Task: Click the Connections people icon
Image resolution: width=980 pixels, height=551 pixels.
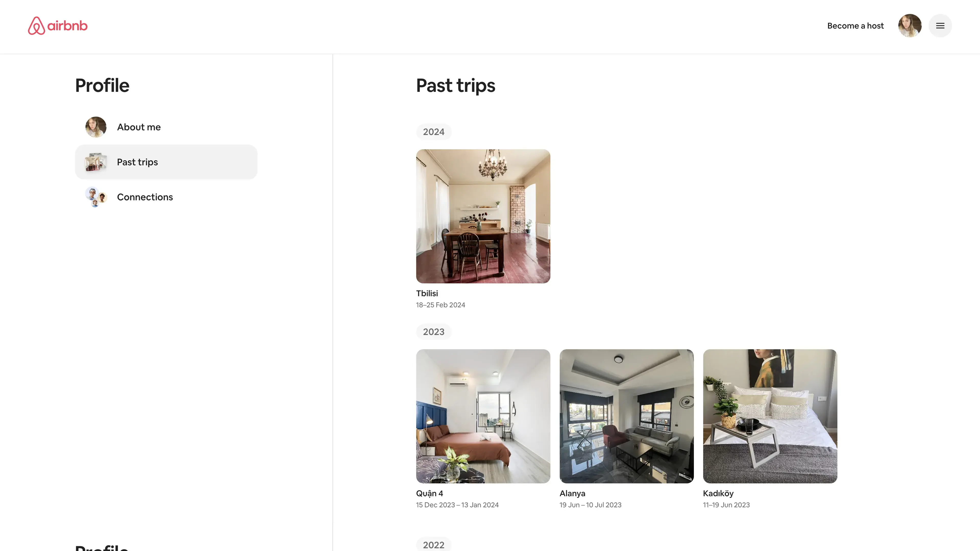Action: (x=96, y=197)
